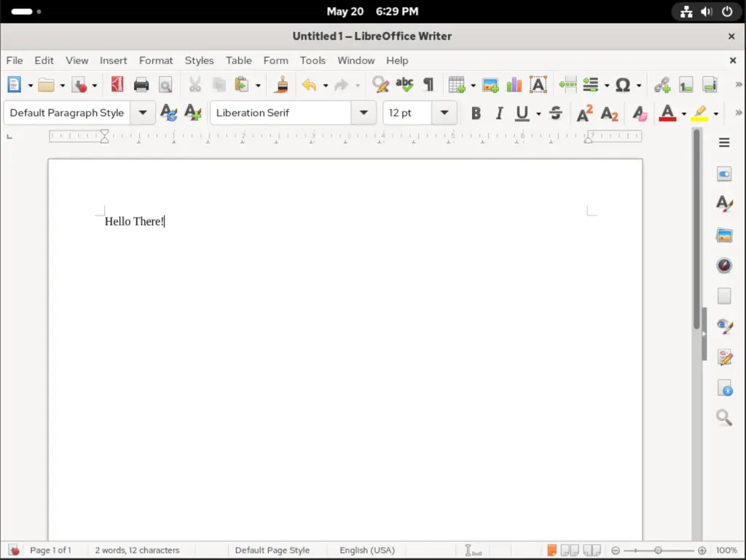
Task: Open the Insert menu
Action: point(113,60)
